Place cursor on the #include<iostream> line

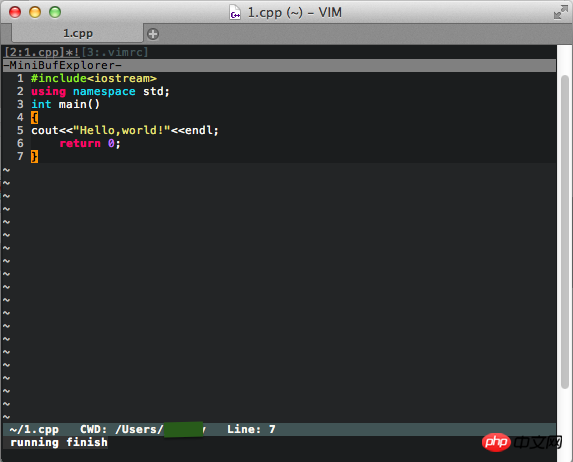(x=94, y=78)
